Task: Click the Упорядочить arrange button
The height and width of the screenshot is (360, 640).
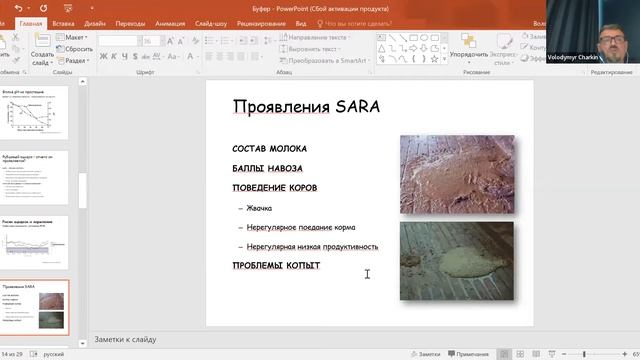Action: coord(469,49)
